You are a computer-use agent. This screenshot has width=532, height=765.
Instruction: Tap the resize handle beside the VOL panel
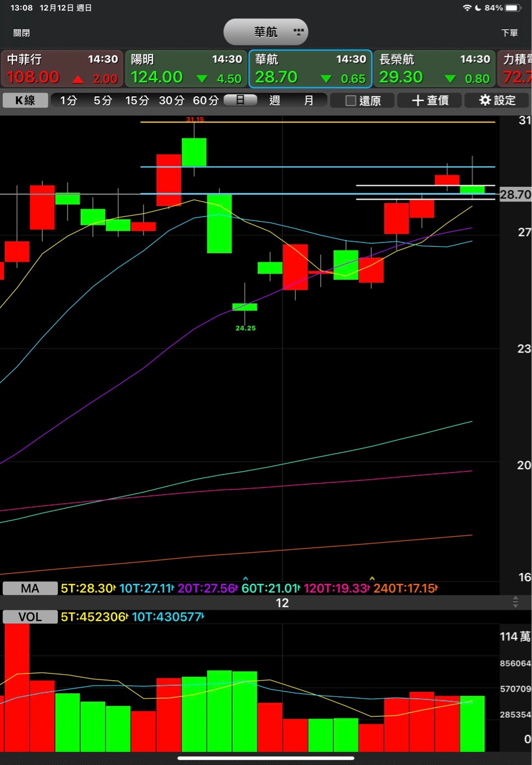point(515,602)
